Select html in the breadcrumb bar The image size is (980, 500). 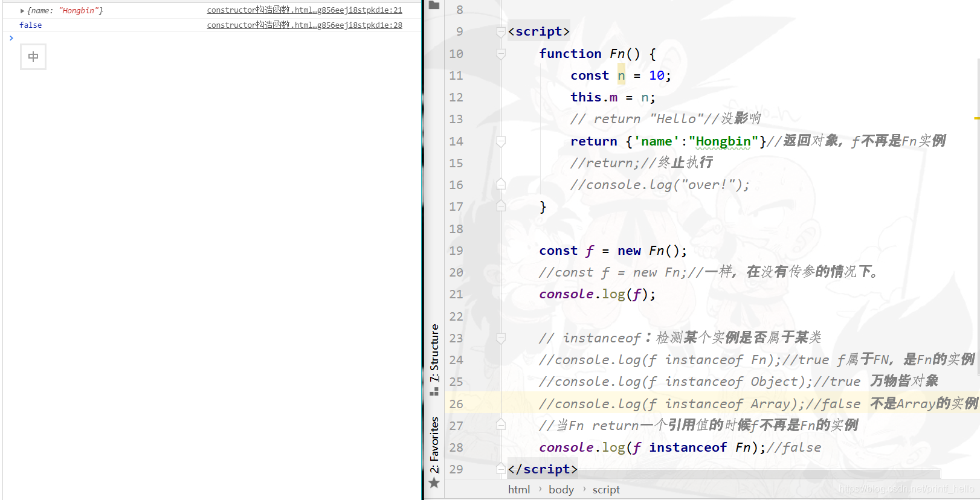click(519, 490)
